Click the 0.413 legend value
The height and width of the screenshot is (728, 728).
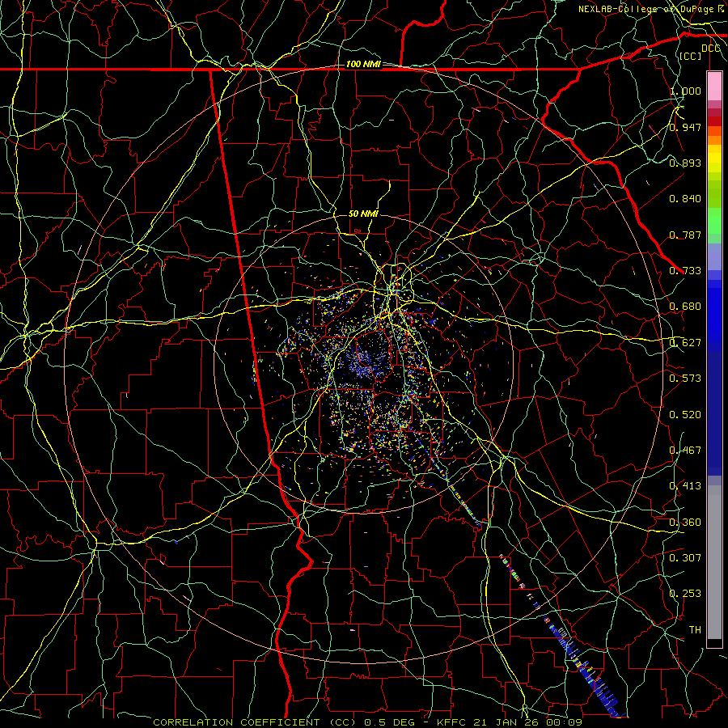click(685, 486)
